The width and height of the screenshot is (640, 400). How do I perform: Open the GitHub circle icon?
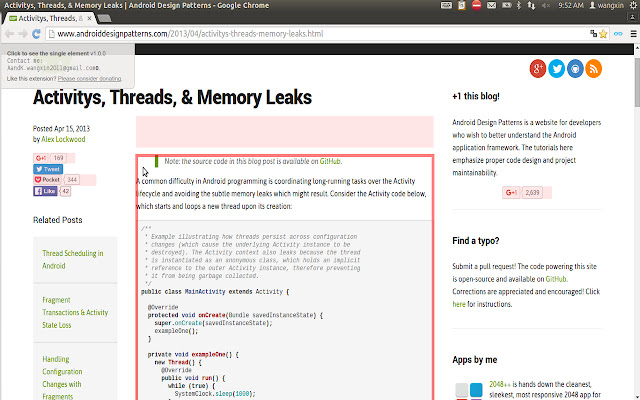tap(575, 69)
